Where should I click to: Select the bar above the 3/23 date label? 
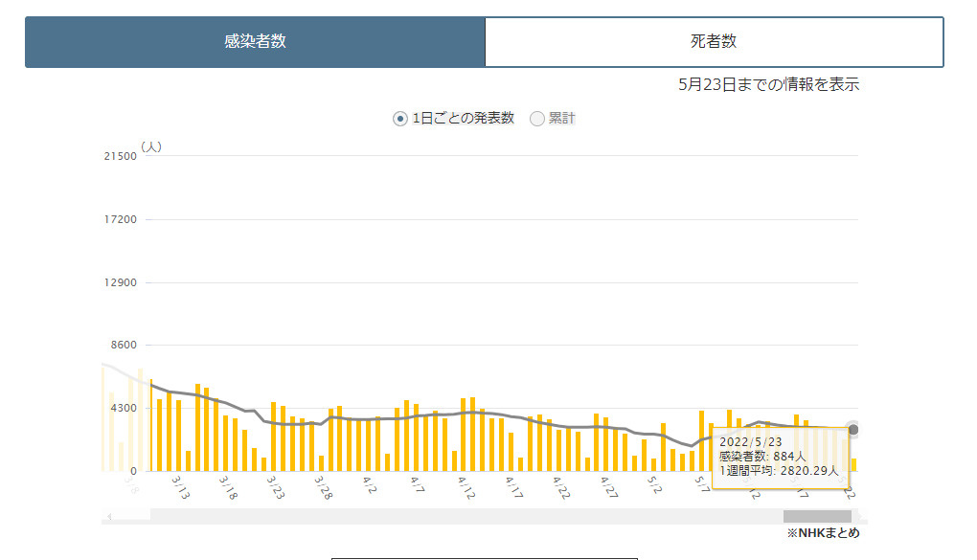(x=273, y=437)
